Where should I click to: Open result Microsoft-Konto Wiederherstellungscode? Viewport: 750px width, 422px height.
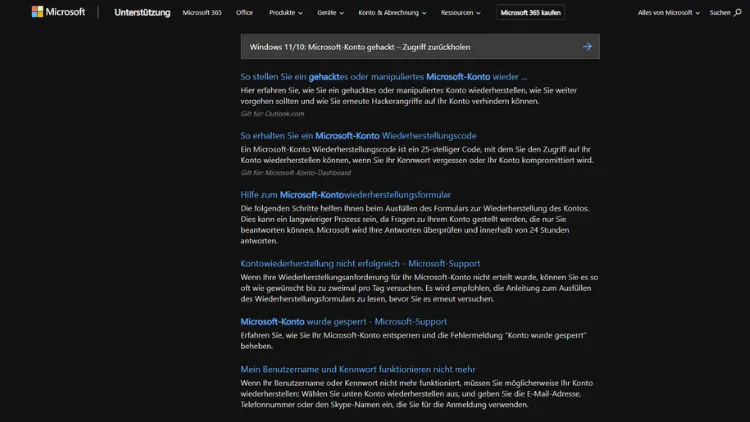(358, 135)
